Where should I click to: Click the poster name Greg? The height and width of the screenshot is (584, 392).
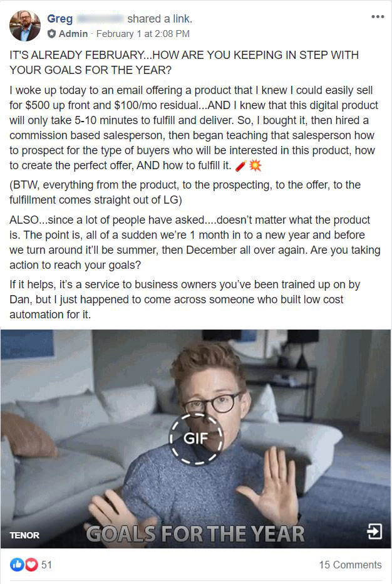[60, 19]
